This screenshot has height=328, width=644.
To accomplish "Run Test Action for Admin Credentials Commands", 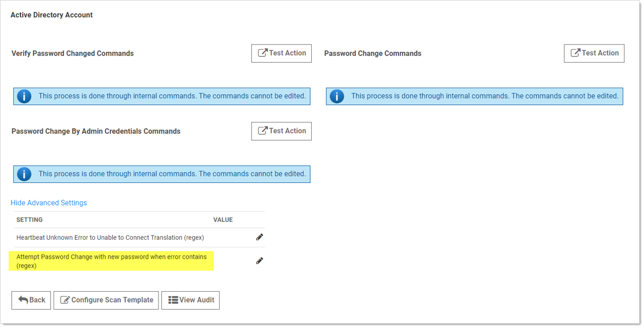I will coord(281,130).
